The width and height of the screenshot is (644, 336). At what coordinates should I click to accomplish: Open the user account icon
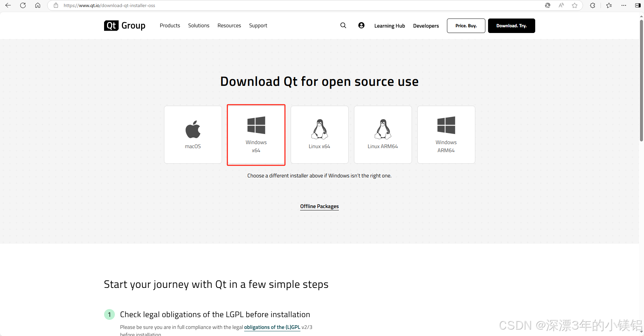pyautogui.click(x=361, y=25)
